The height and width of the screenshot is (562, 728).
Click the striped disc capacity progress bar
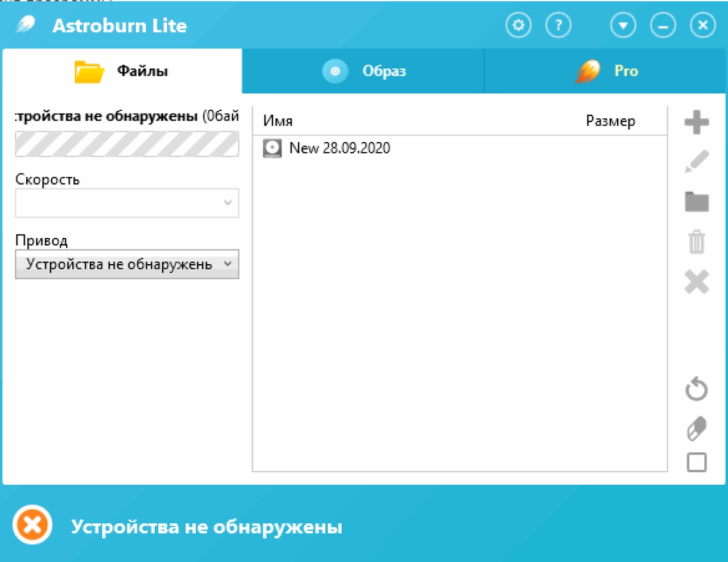[127, 144]
